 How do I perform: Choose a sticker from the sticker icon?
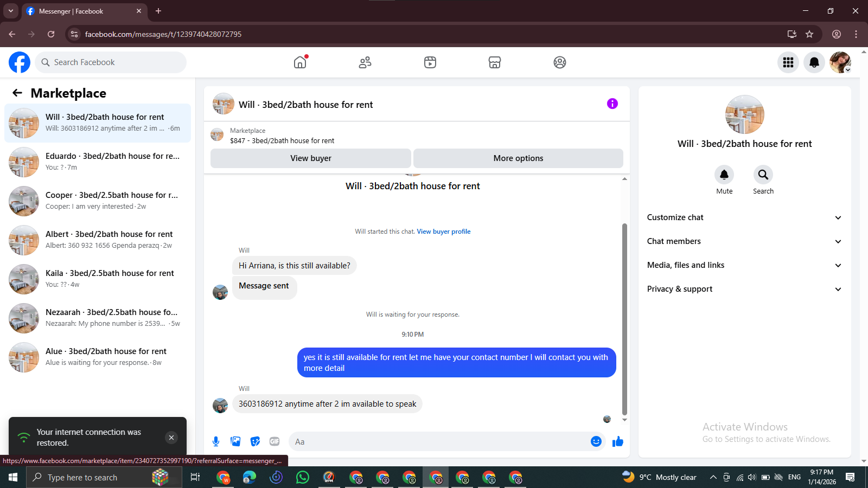click(255, 441)
